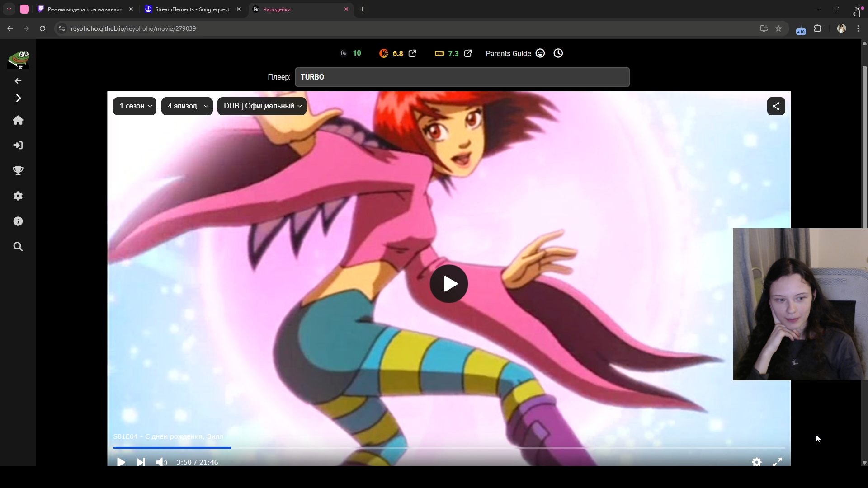Viewport: 868px width, 488px height.
Task: Skip to next episode button
Action: click(141, 462)
